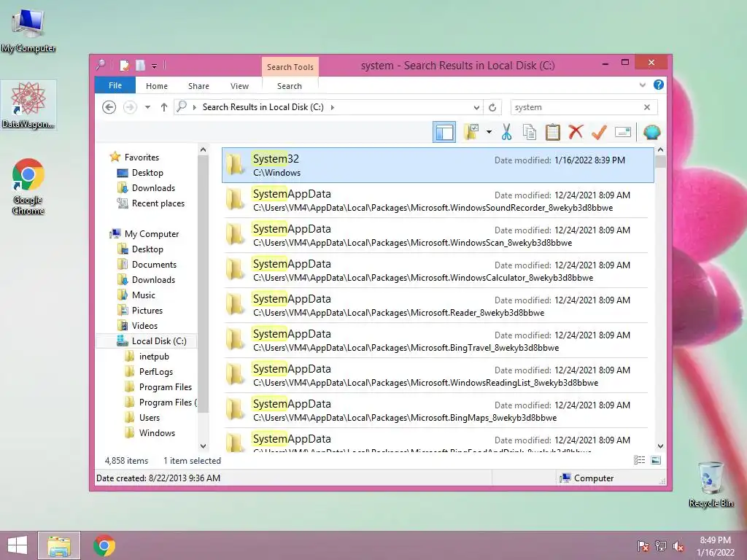
Task: Click the red X Delete icon
Action: pos(576,132)
